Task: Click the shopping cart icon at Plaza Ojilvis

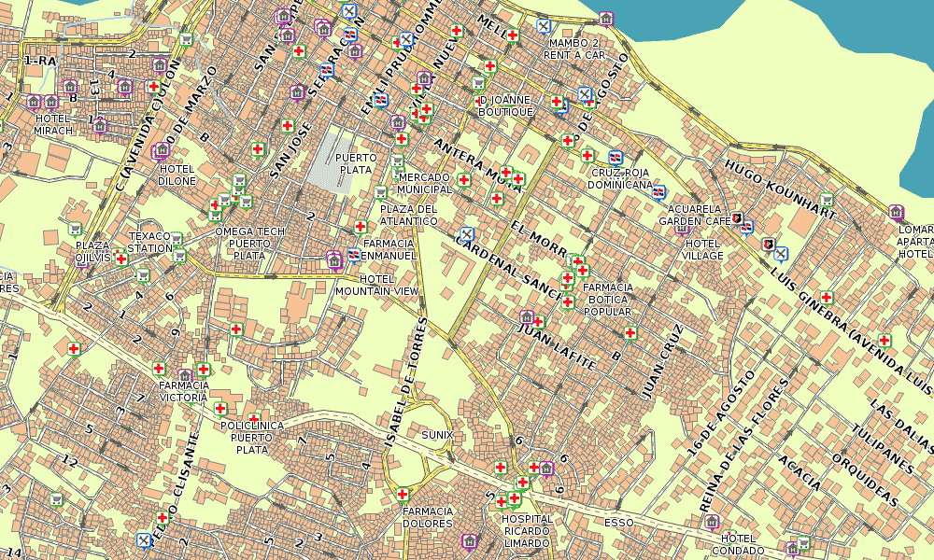Action: pos(74,227)
